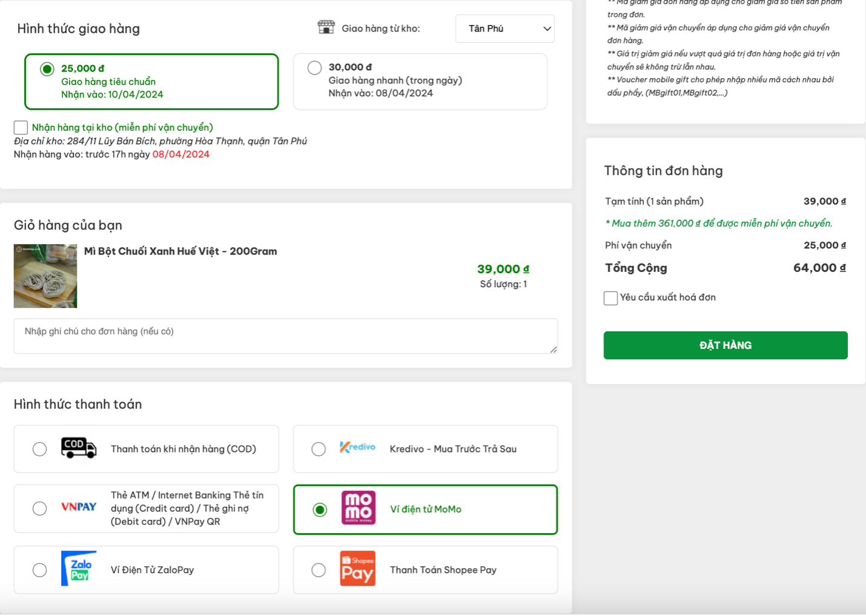866x616 pixels.
Task: Open the Tân Phú warehouse dropdown
Action: (x=504, y=28)
